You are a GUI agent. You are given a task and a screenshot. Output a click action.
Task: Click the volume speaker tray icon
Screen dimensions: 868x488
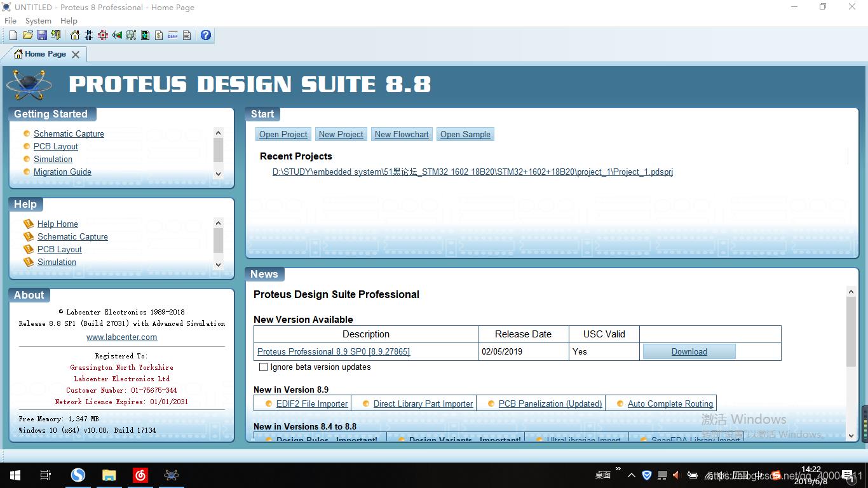tap(677, 475)
